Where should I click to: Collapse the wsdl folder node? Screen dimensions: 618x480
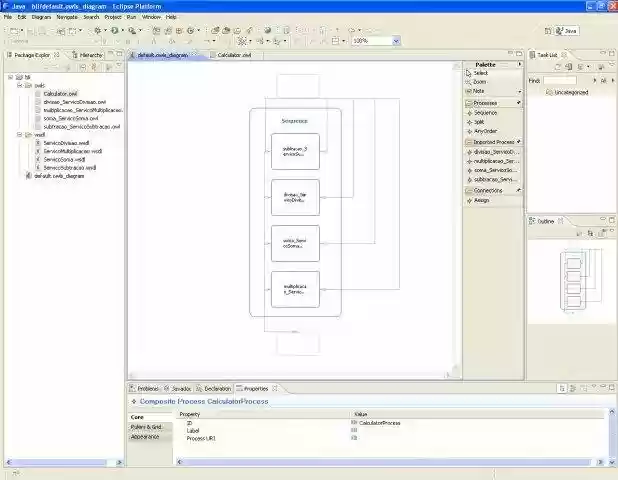tap(19, 135)
